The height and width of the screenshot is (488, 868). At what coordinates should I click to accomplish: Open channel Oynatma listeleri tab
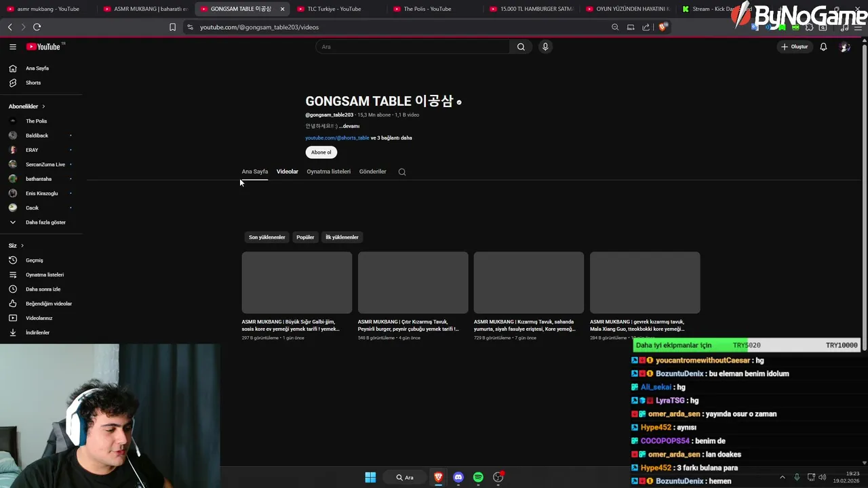(x=328, y=171)
